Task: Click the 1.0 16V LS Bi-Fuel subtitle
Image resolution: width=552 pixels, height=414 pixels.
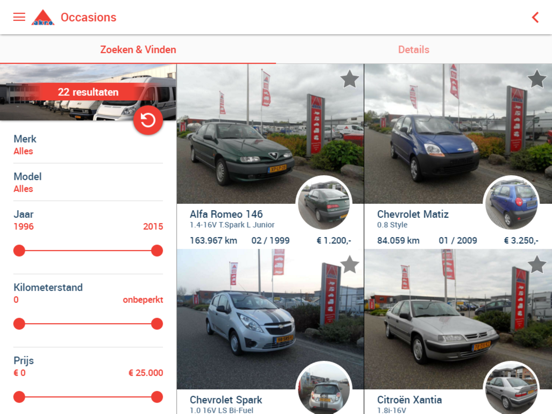Action: [221, 410]
